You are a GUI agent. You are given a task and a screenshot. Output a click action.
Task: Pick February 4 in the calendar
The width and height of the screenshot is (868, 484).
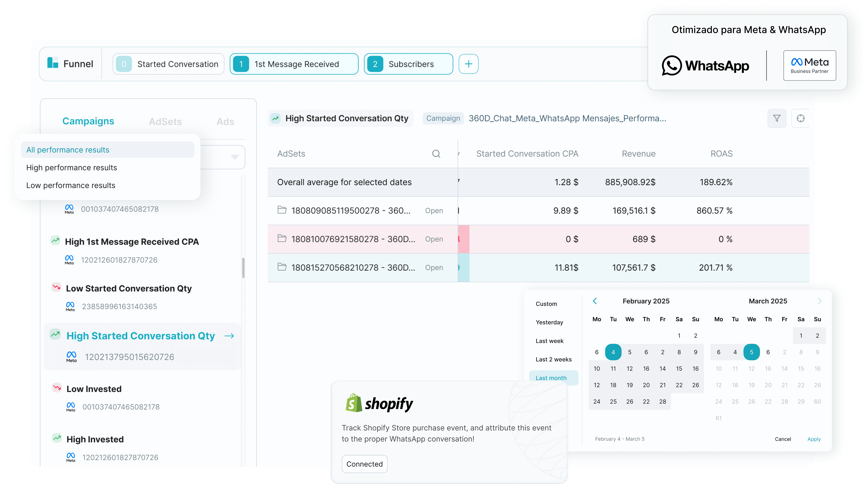coord(613,352)
